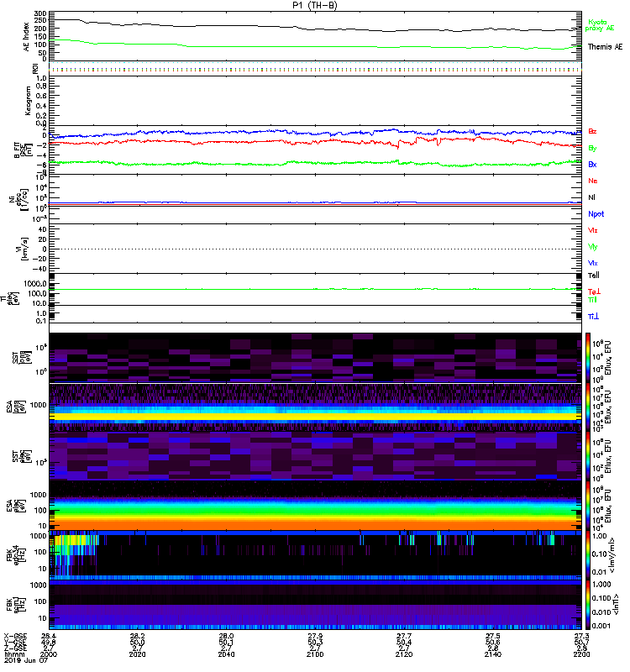Screen dimensions: 630x672
Task: Click the 2040 time tick label
Action: pos(226,654)
